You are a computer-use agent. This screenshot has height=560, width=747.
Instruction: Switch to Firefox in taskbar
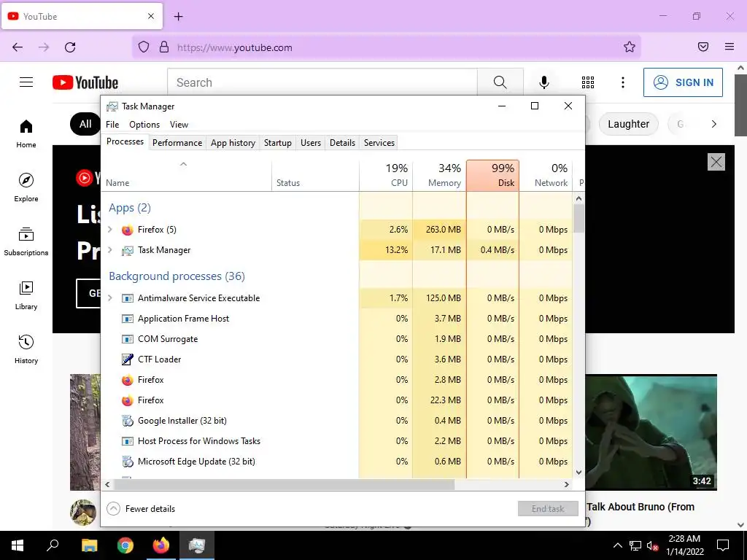(x=161, y=545)
